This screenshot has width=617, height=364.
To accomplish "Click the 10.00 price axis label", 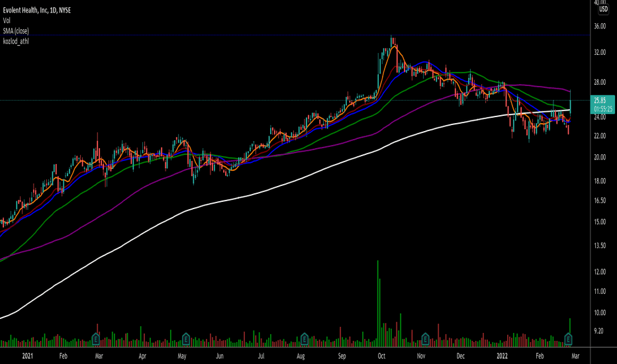I will click(600, 313).
